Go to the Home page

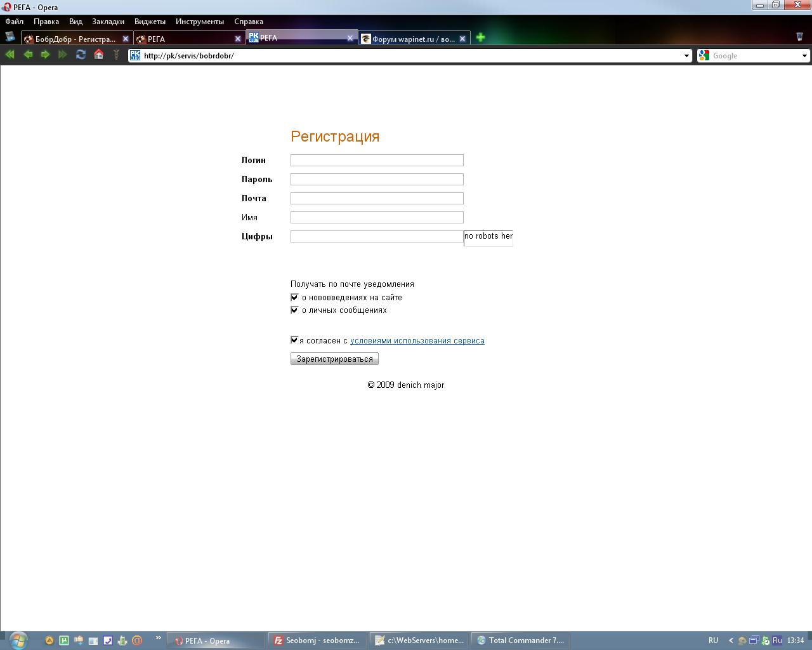coord(98,55)
